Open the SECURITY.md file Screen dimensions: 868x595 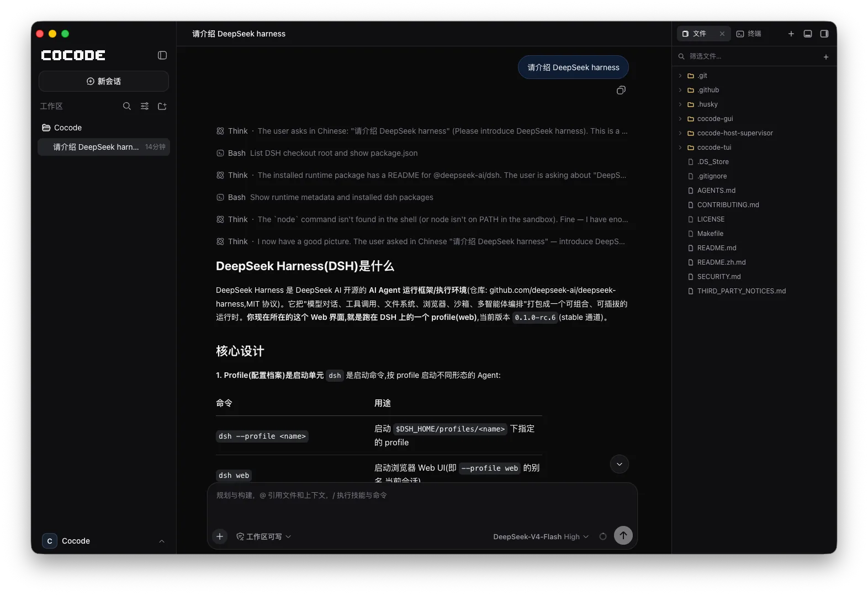(754, 277)
